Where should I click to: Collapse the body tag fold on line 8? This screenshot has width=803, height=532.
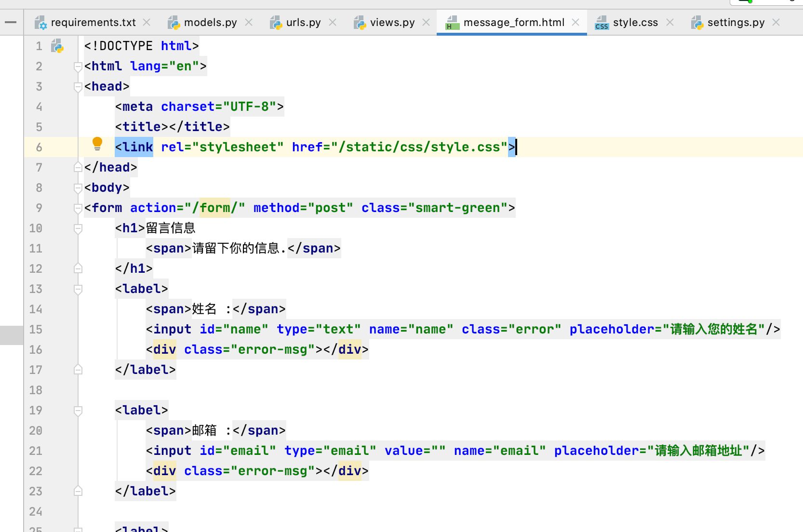click(78, 188)
